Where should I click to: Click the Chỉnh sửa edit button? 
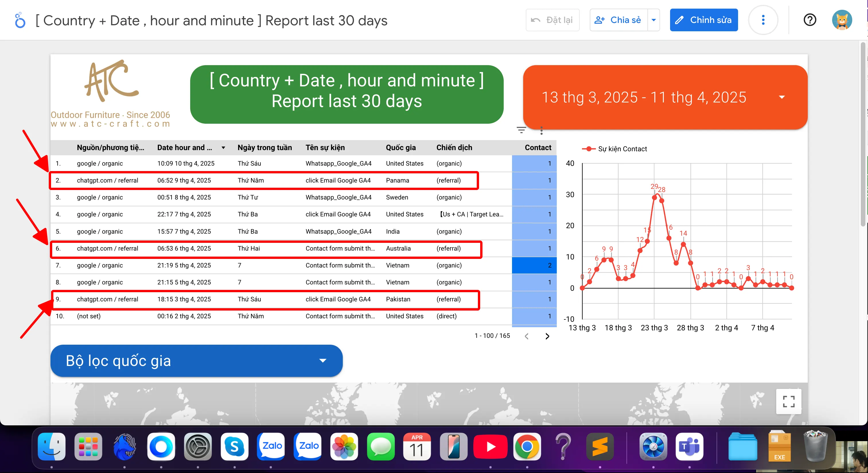tap(704, 20)
